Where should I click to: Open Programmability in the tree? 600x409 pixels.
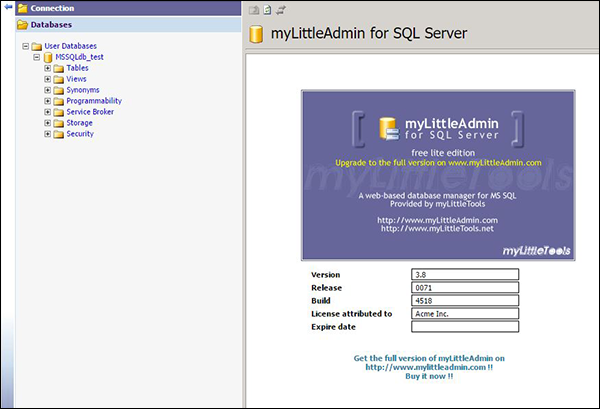pos(94,101)
